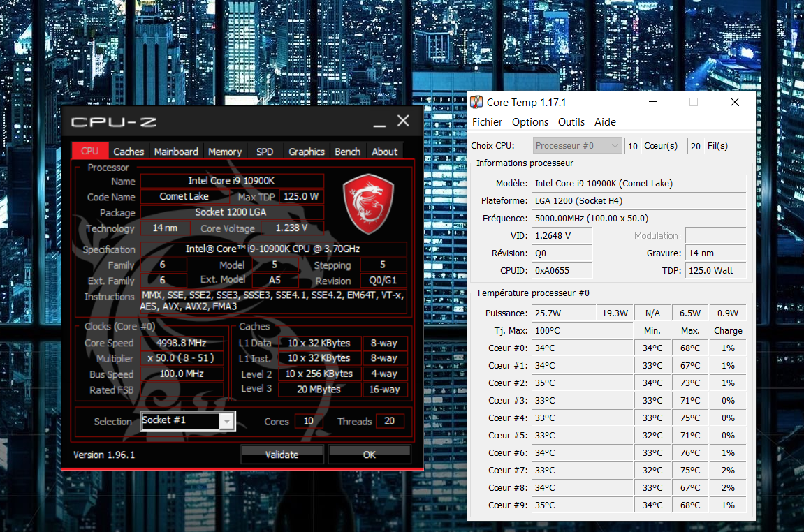
Task: Click the VID 1.2648 V field
Action: [x=562, y=236]
